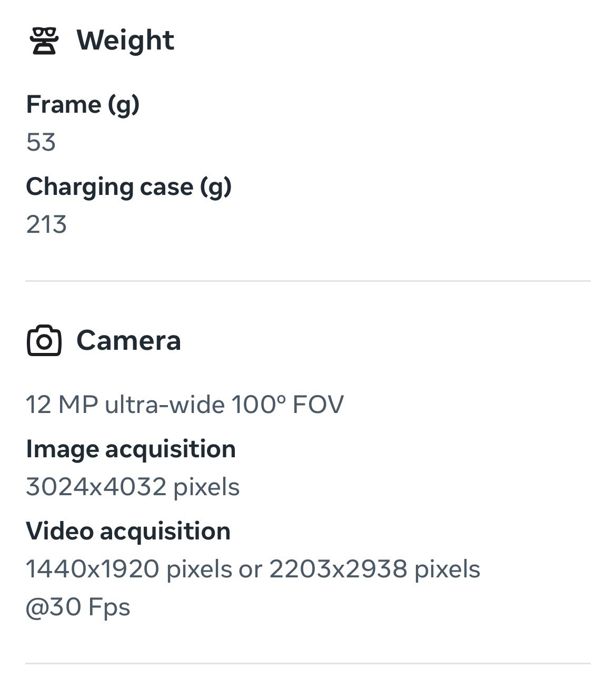
Task: Select the Camera section heading
Action: (x=128, y=340)
